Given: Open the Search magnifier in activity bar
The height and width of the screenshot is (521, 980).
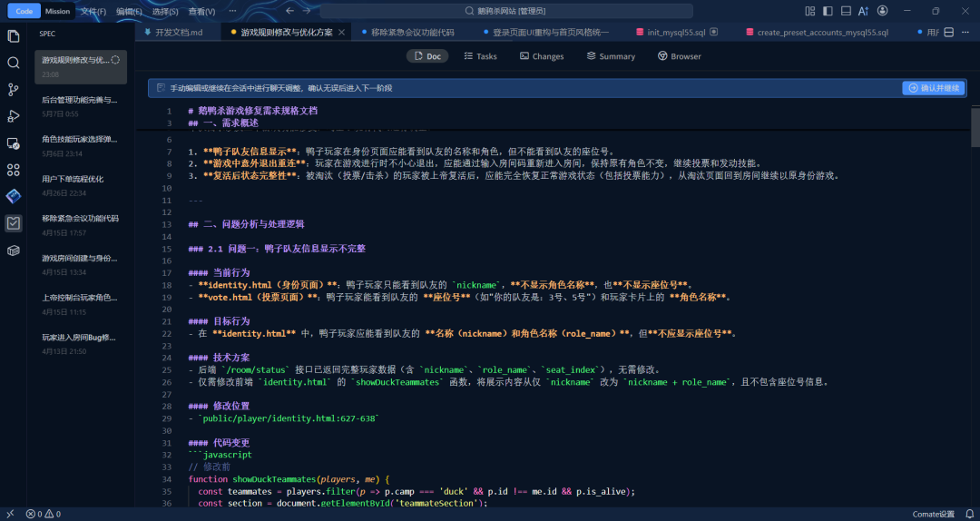Looking at the screenshot, I should point(13,63).
